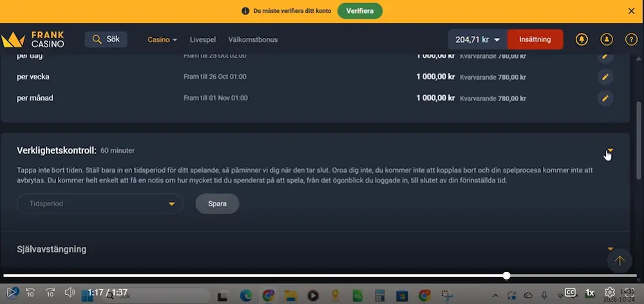644x304 pixels.
Task: Open the user profile icon
Action: tap(606, 39)
